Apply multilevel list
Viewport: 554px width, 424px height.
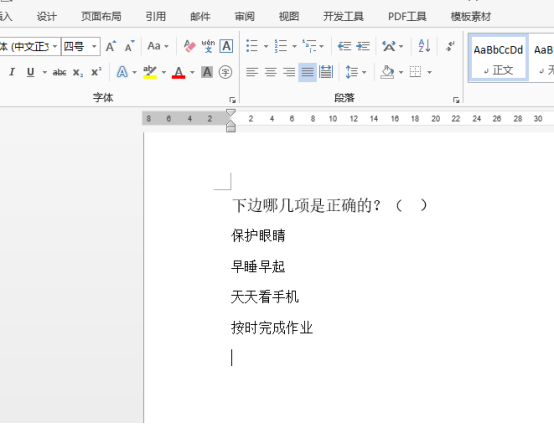309,46
